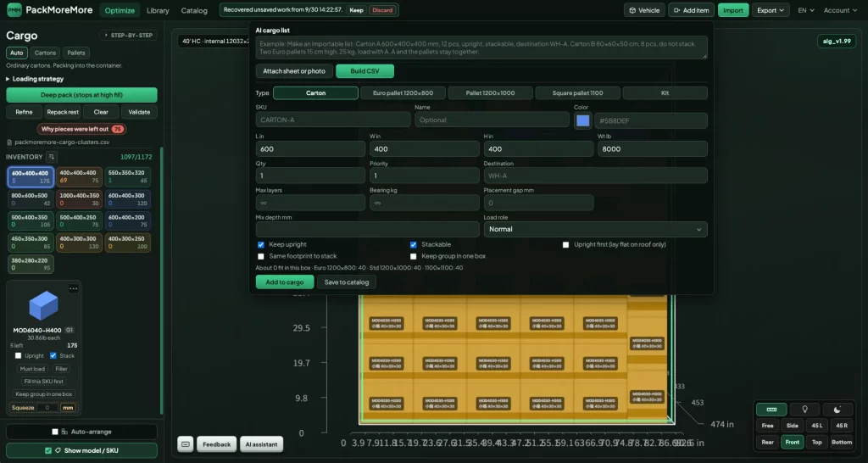The image size is (868, 463).
Task: Enable Same footprint to stack
Action: coord(261,256)
